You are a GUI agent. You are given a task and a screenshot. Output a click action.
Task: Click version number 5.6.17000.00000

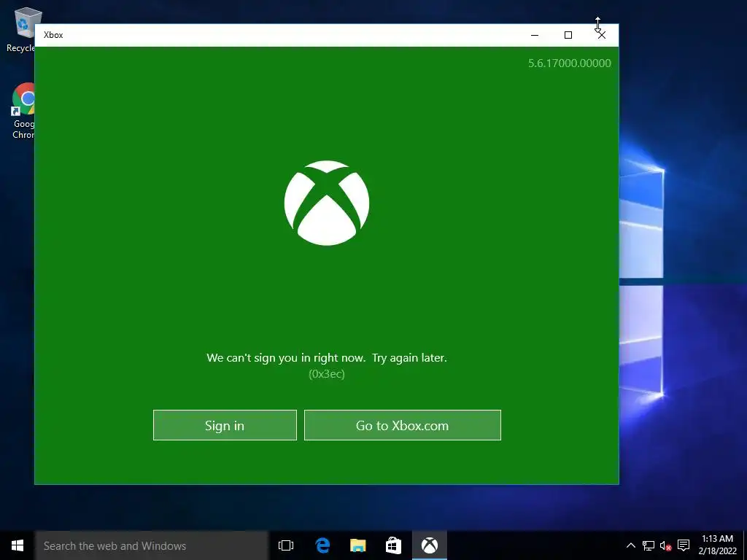[x=569, y=63]
